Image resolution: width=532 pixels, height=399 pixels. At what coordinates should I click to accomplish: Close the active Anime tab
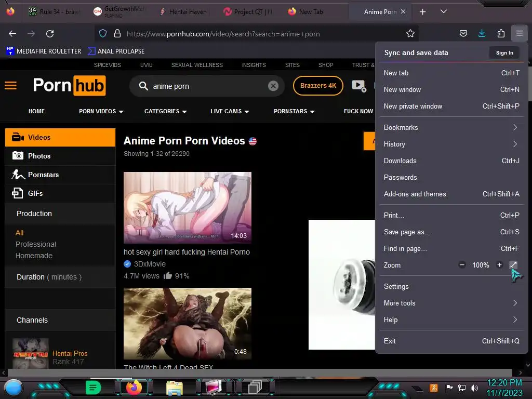(403, 11)
